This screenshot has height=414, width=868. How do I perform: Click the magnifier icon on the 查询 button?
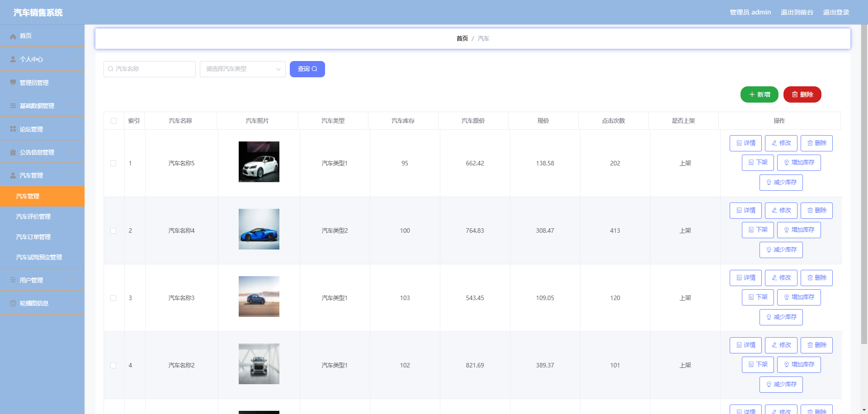315,69
